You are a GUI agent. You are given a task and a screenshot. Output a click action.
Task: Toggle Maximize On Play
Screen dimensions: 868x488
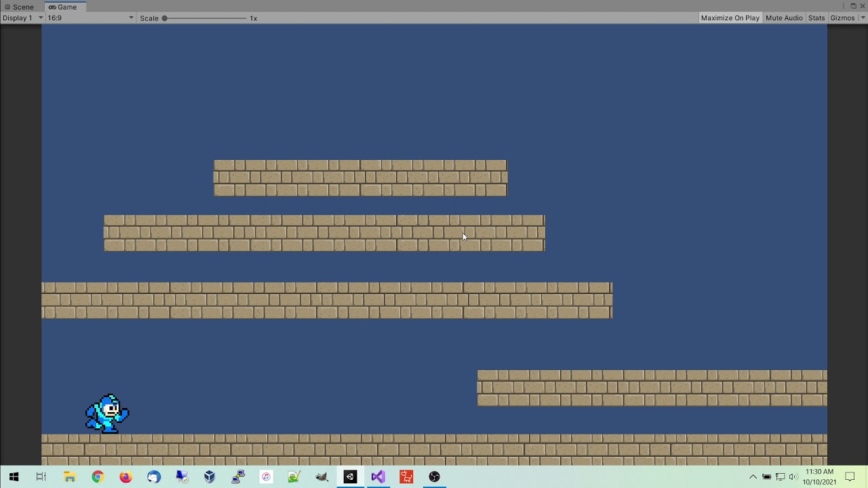tap(730, 18)
